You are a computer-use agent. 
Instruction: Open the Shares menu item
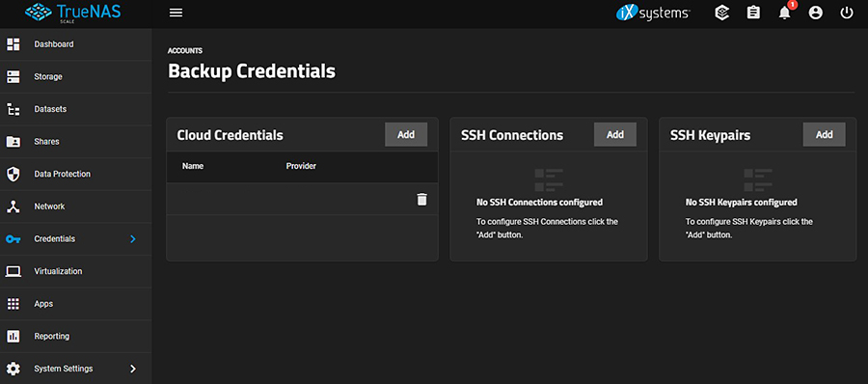[46, 141]
